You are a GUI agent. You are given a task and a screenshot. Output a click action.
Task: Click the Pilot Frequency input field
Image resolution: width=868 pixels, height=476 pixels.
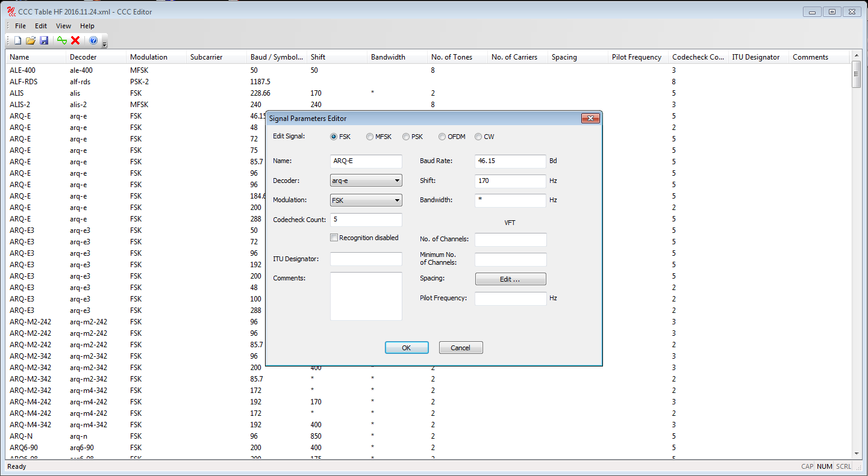[x=511, y=298]
